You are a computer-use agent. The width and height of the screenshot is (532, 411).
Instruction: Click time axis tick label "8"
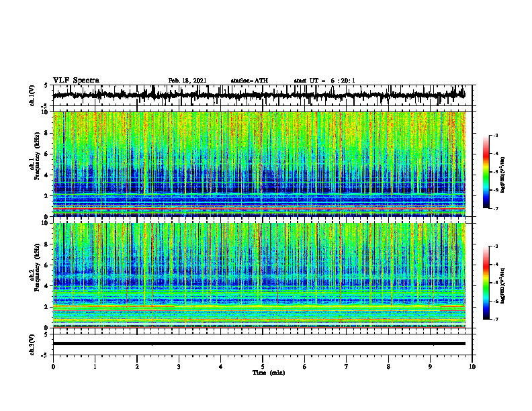tap(388, 367)
